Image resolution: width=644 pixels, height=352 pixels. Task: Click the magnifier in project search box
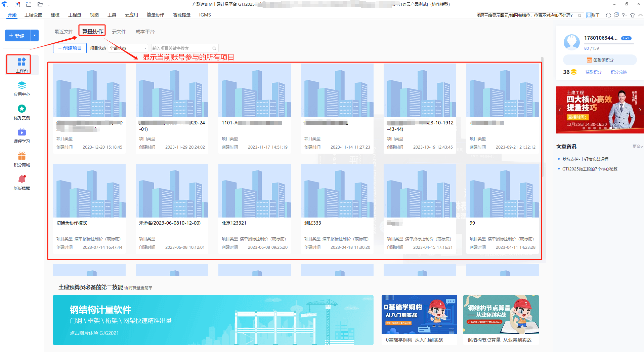tap(214, 48)
